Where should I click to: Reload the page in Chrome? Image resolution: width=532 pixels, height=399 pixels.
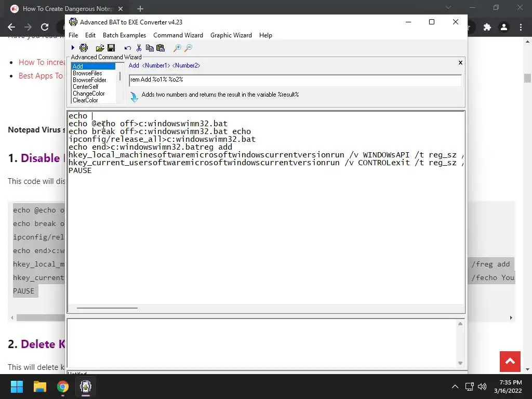(45, 27)
